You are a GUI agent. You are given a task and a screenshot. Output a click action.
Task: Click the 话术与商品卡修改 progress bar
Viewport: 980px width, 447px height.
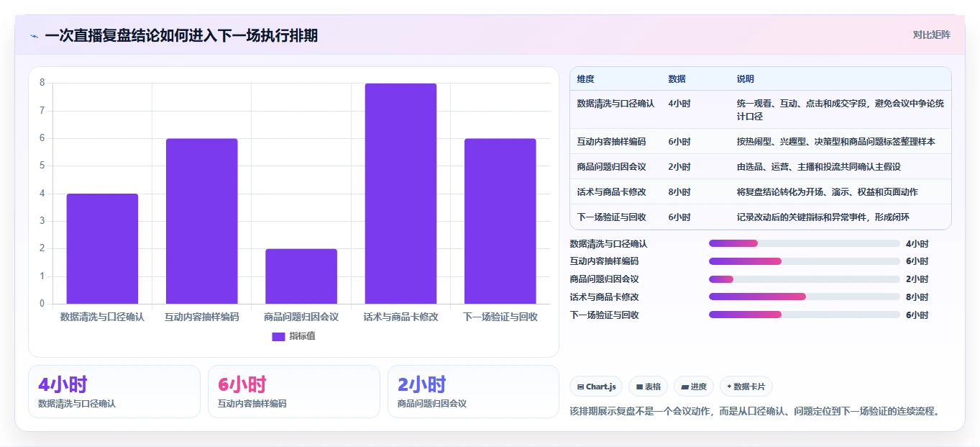[804, 297]
